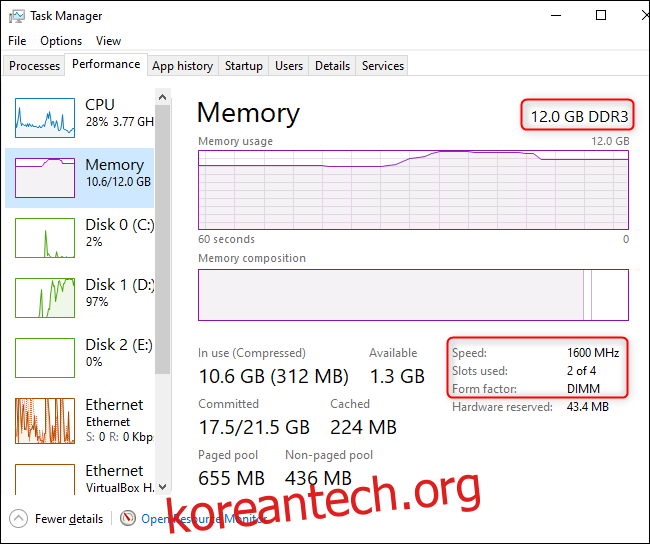This screenshot has height=544, width=650.
Task: Select the CPU usage graph thumbnail
Action: click(45, 117)
